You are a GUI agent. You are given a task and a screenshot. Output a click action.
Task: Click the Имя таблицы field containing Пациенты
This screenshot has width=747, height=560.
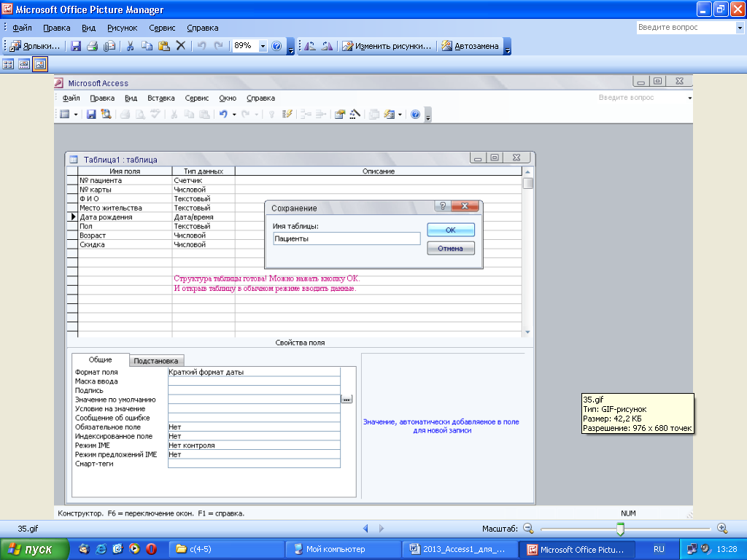(x=347, y=238)
